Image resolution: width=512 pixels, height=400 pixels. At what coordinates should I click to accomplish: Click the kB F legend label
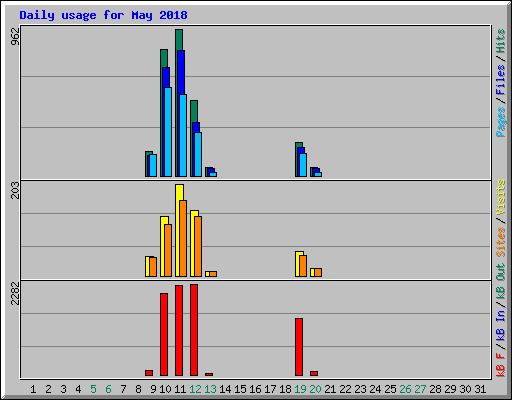(x=501, y=365)
